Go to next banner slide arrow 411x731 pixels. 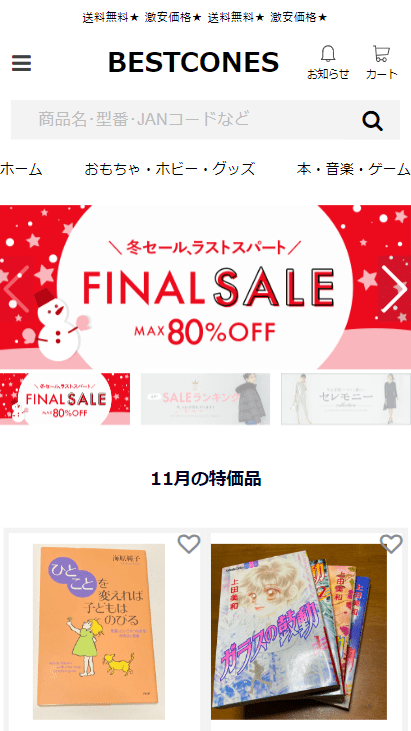coord(394,289)
